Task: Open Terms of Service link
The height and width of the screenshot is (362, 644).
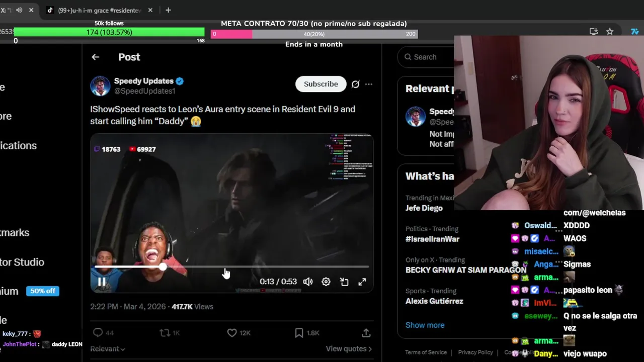Action: (426, 352)
